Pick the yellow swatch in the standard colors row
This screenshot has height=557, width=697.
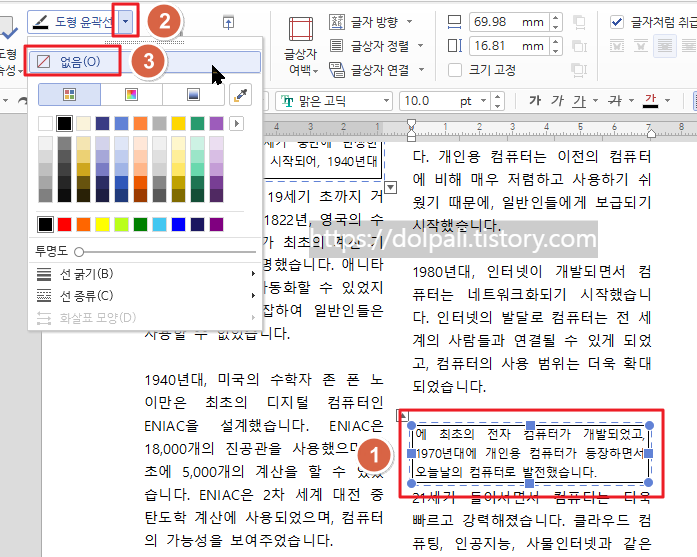[102, 224]
